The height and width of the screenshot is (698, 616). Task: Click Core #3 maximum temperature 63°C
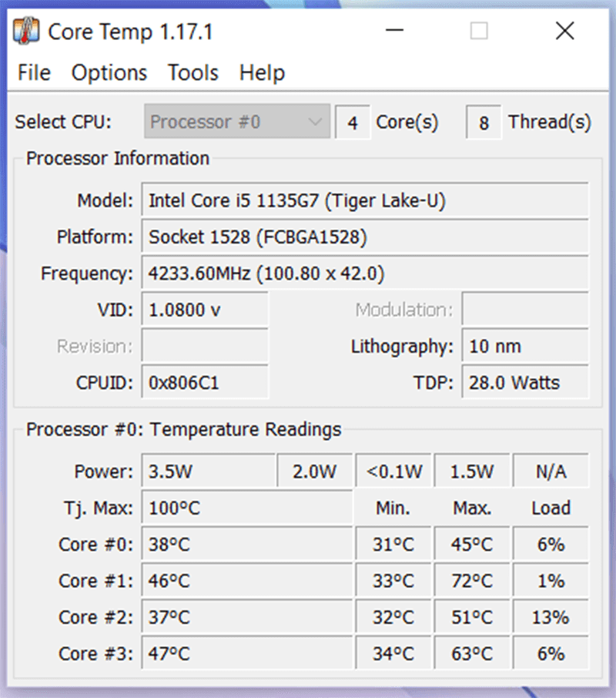coord(472,654)
